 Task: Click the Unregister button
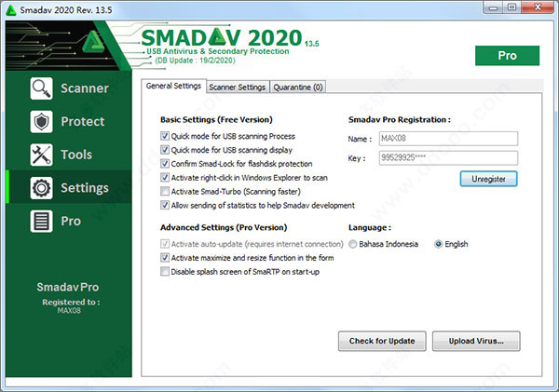pos(488,179)
